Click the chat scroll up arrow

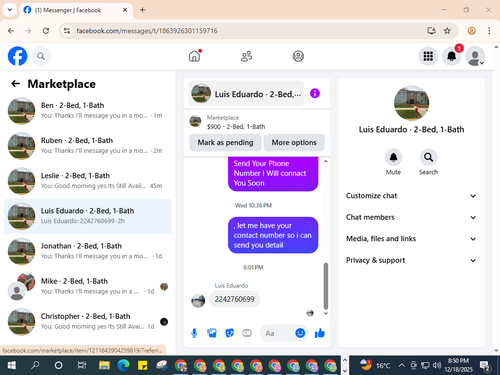pyautogui.click(x=326, y=161)
